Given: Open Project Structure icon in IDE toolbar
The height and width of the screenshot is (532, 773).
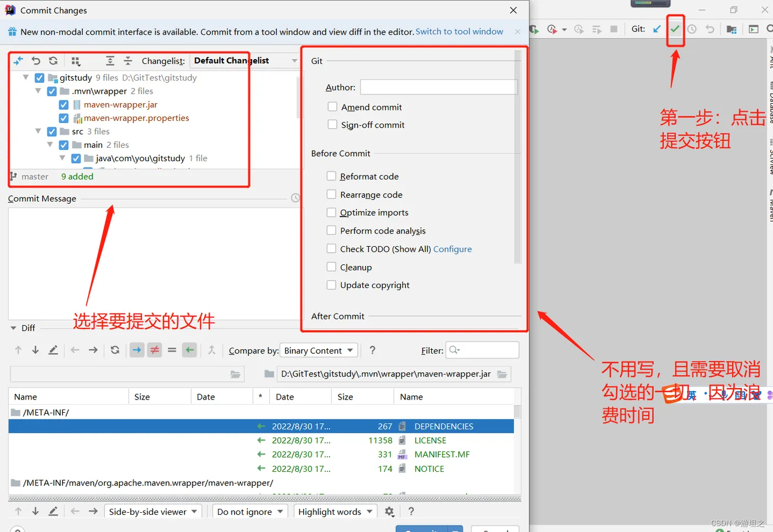Looking at the screenshot, I should pos(732,29).
